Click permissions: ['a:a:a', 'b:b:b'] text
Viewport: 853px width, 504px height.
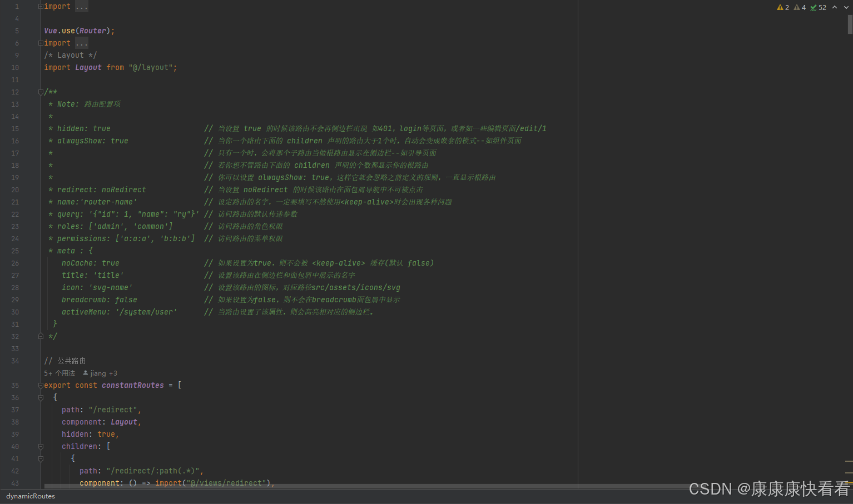click(126, 239)
